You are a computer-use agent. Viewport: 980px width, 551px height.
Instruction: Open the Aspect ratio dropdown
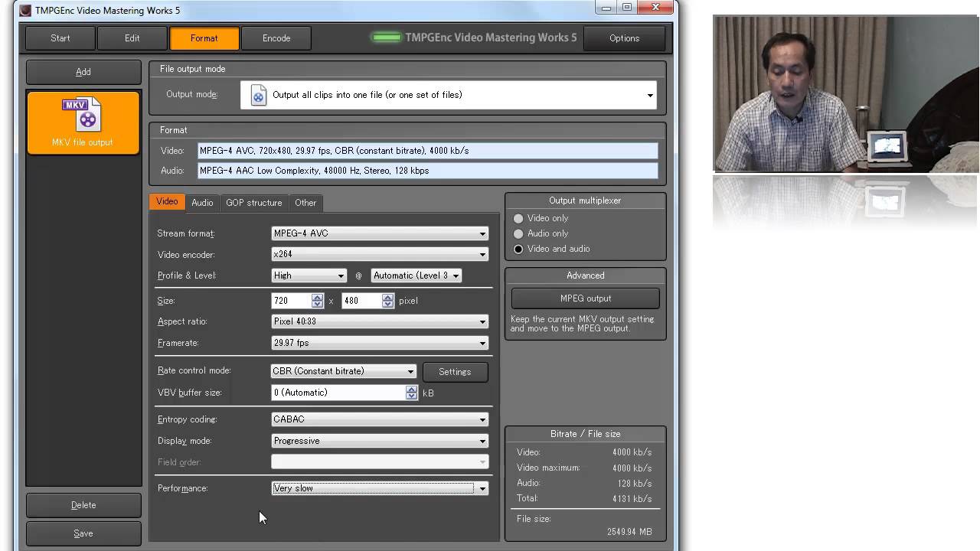click(x=380, y=321)
